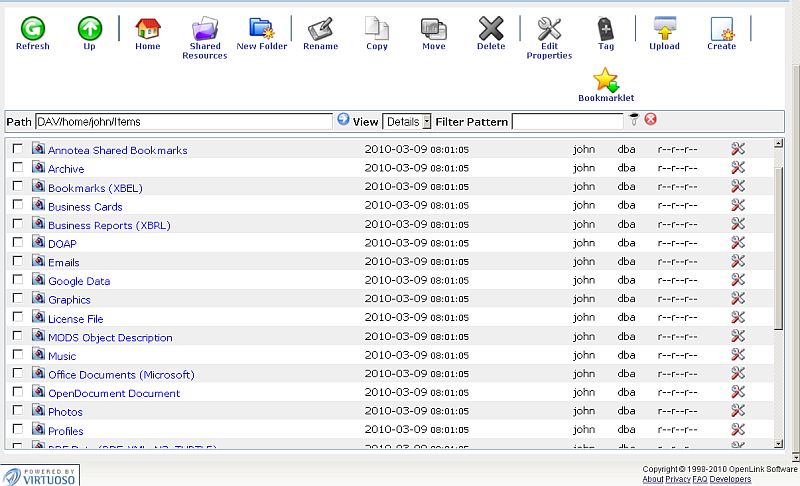
Task: Go up one folder level
Action: pos(90,29)
